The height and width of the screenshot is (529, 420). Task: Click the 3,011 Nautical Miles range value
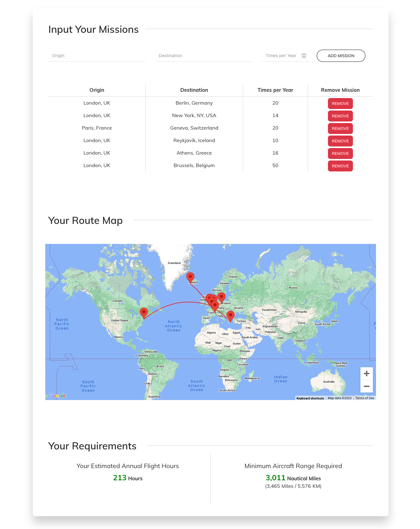point(293,478)
